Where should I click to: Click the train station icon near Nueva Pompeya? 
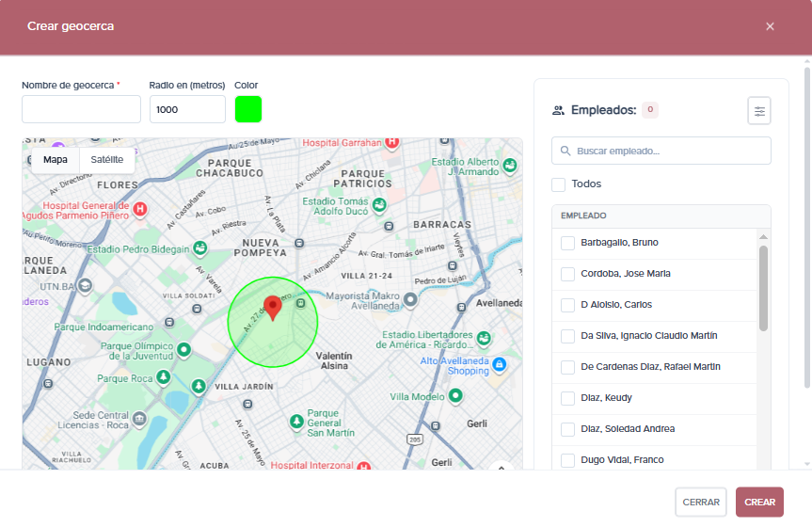pos(299,243)
